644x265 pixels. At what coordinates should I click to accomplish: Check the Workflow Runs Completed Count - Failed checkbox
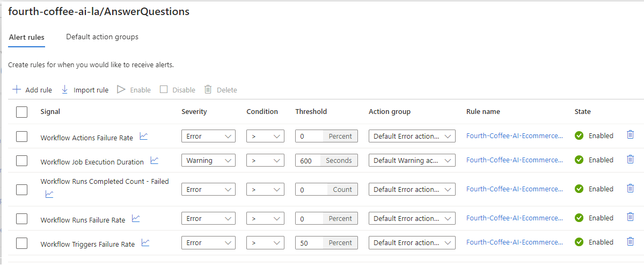(21, 189)
